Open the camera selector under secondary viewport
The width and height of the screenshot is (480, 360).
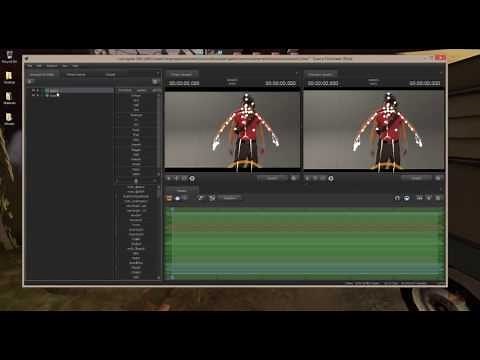coord(417,178)
